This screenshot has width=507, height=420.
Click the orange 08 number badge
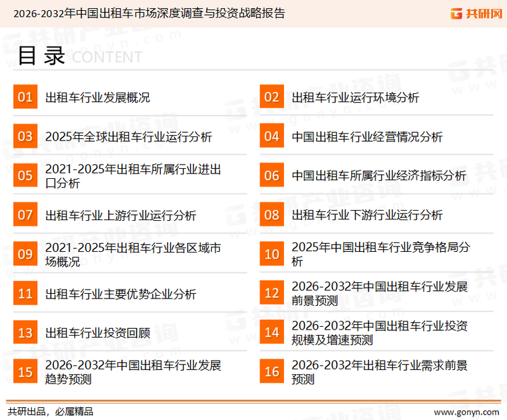(272, 215)
